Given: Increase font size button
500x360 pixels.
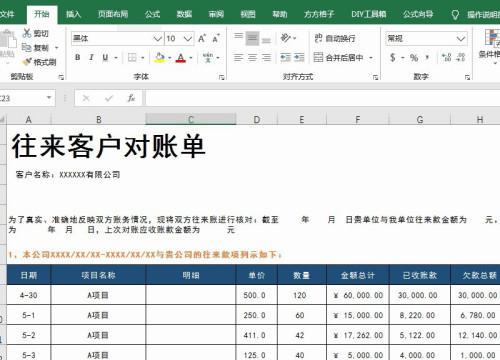Looking at the screenshot, I should point(202,39).
